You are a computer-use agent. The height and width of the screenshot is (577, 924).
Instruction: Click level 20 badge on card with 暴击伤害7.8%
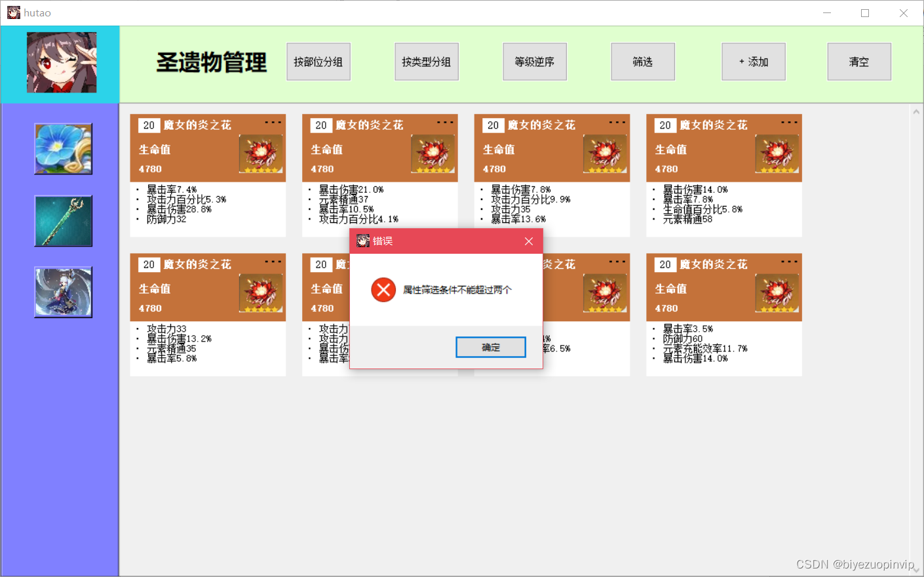(493, 125)
